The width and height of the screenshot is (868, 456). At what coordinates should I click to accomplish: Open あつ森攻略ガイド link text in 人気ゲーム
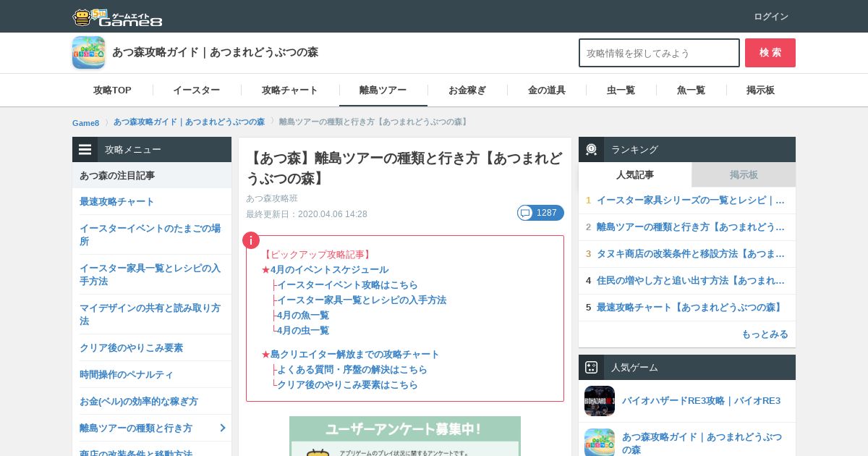point(702,443)
